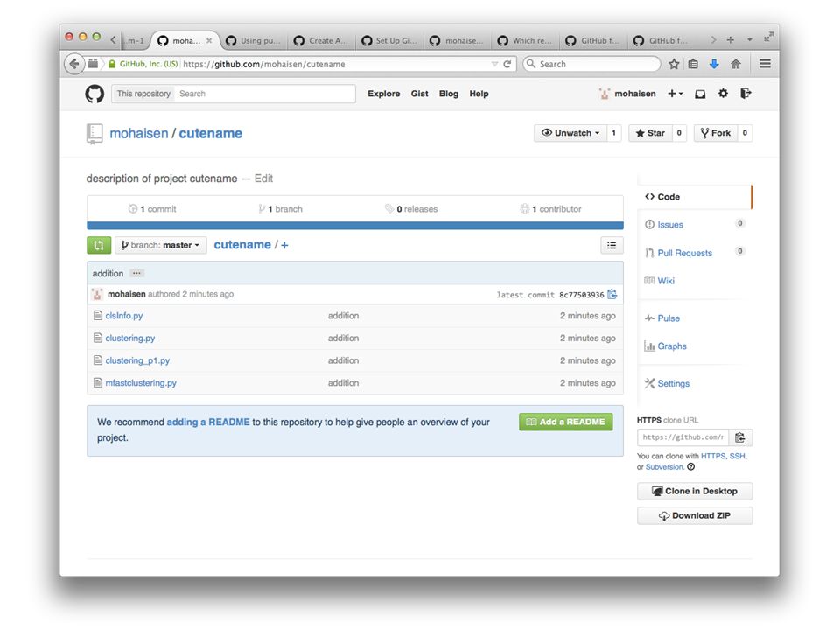Viewport: 840px width, 630px height.
Task: Expand the commit message ellipsis
Action: tap(136, 273)
